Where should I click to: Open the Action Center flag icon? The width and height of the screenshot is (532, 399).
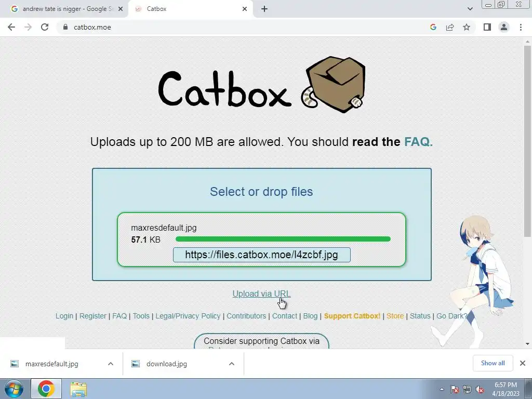(x=455, y=389)
